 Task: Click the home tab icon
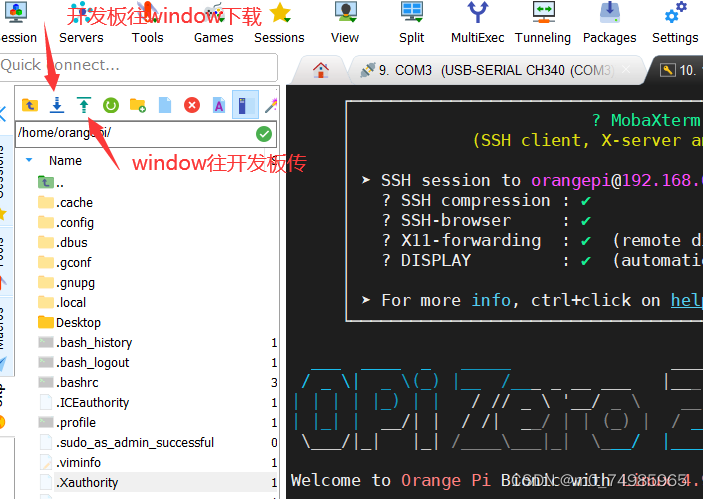(321, 70)
